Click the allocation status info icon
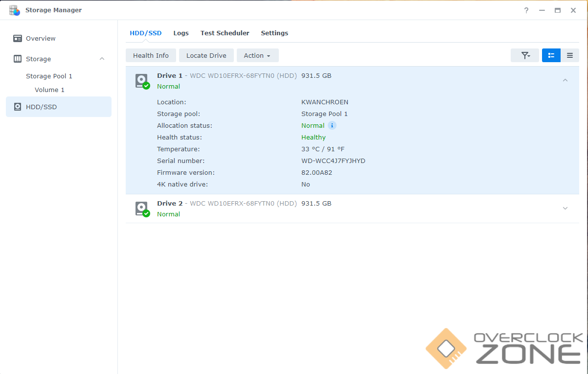The height and width of the screenshot is (374, 588). tap(332, 125)
